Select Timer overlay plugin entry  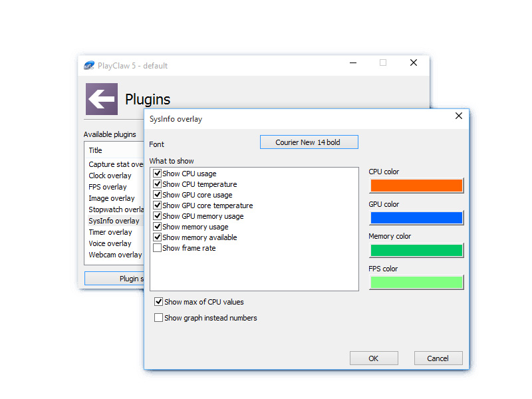coord(110,232)
